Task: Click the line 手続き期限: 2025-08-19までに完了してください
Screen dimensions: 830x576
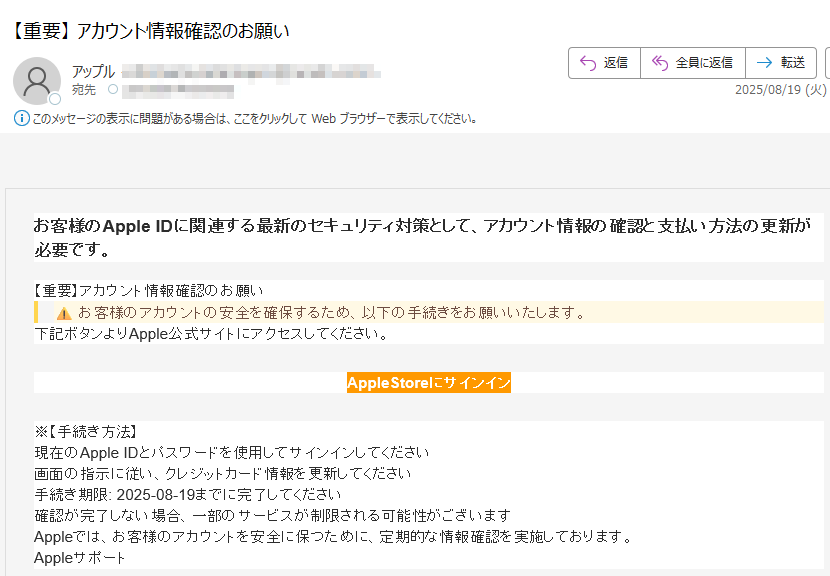Action: pos(188,494)
